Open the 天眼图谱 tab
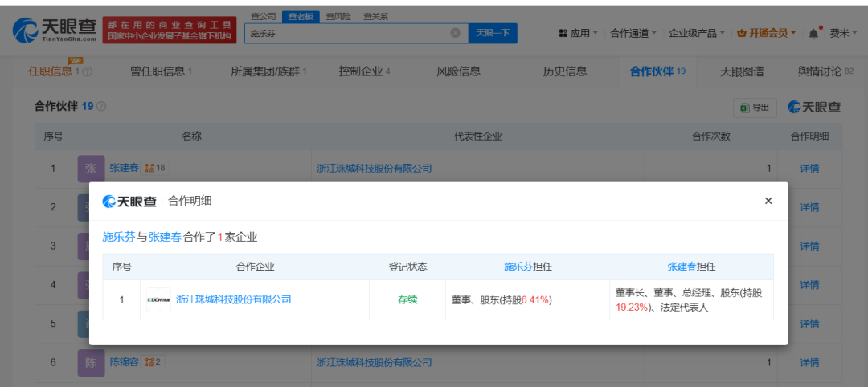This screenshot has height=387, width=868. (x=742, y=71)
